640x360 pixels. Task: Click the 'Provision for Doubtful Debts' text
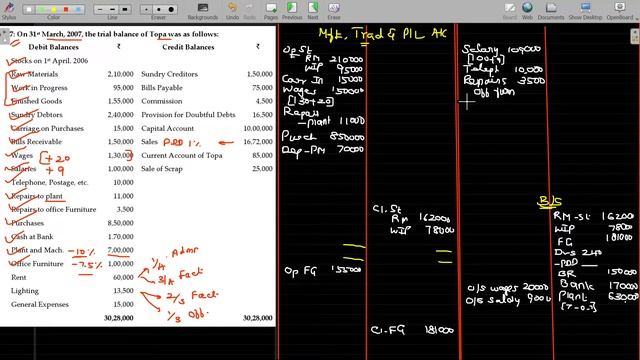pos(188,115)
